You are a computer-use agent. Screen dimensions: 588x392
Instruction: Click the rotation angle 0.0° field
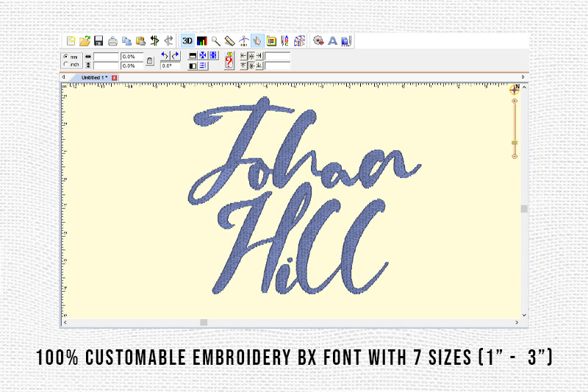coord(170,65)
